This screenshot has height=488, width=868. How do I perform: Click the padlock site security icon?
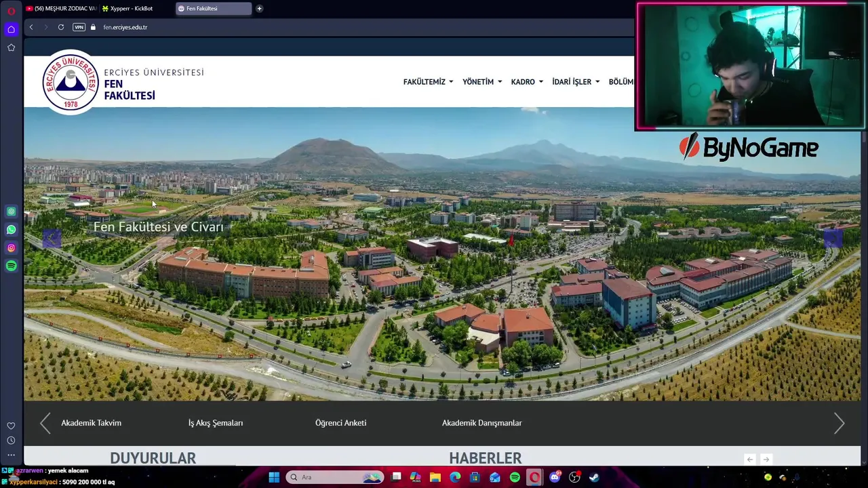click(94, 27)
